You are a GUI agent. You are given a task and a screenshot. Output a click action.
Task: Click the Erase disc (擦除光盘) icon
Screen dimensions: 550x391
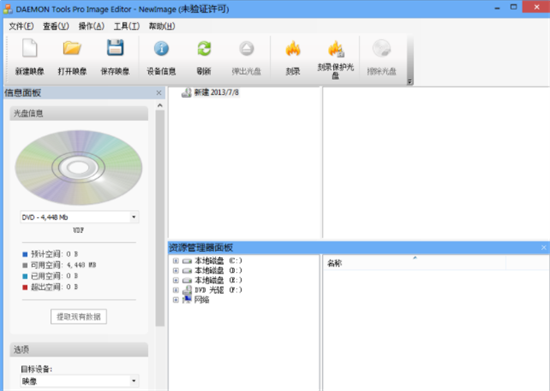pyautogui.click(x=381, y=48)
